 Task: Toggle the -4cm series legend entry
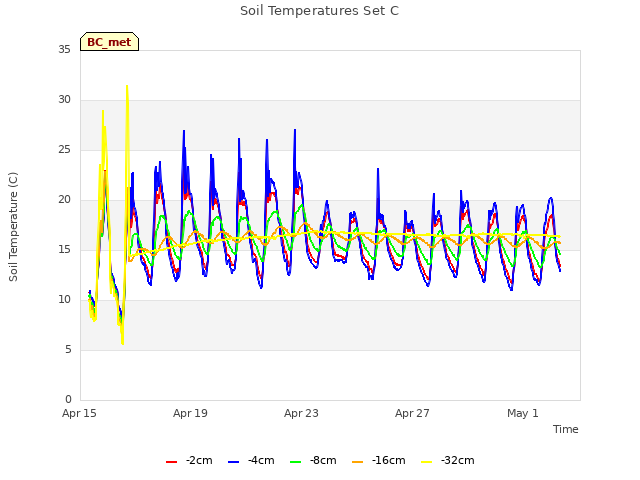[x=251, y=461]
